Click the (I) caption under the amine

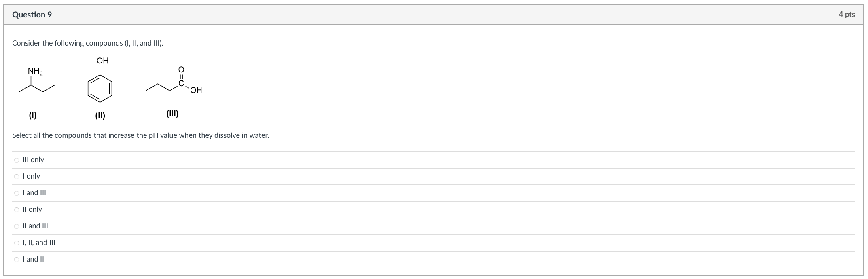pyautogui.click(x=33, y=116)
